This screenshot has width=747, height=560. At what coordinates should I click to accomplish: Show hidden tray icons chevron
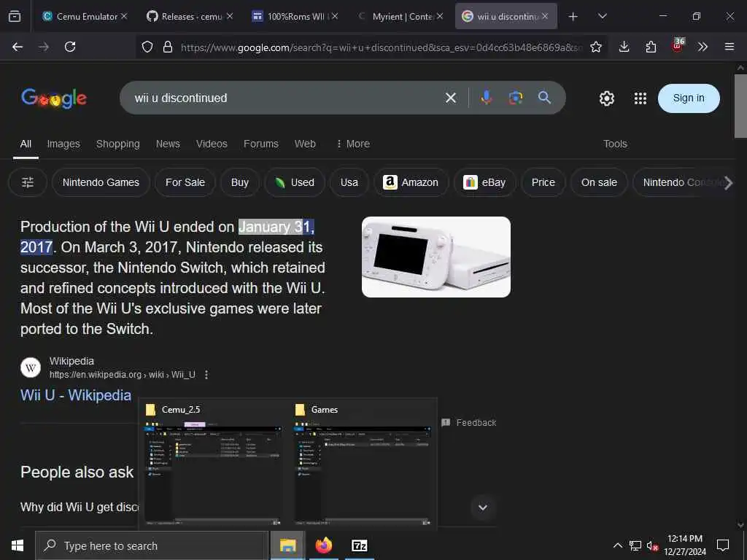[x=617, y=545]
